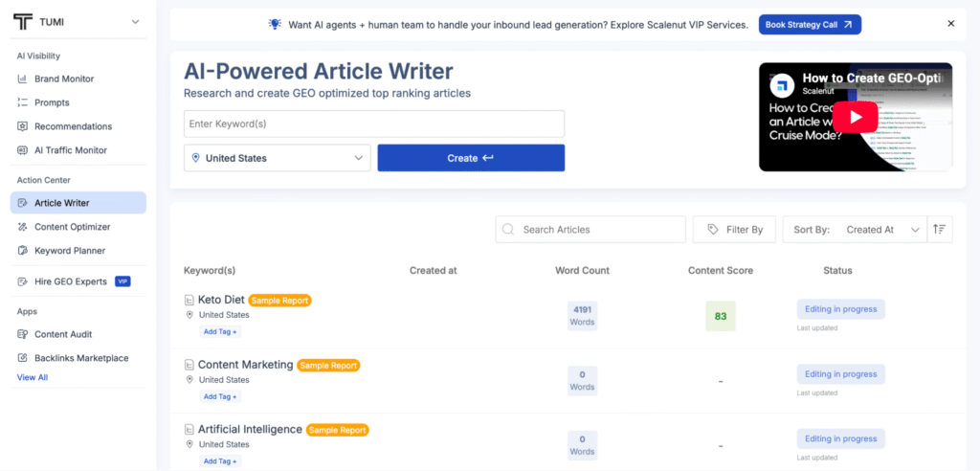Click the 0 Words badge for Artificial Intelligence
Screen dimensions: 980x471
point(582,445)
